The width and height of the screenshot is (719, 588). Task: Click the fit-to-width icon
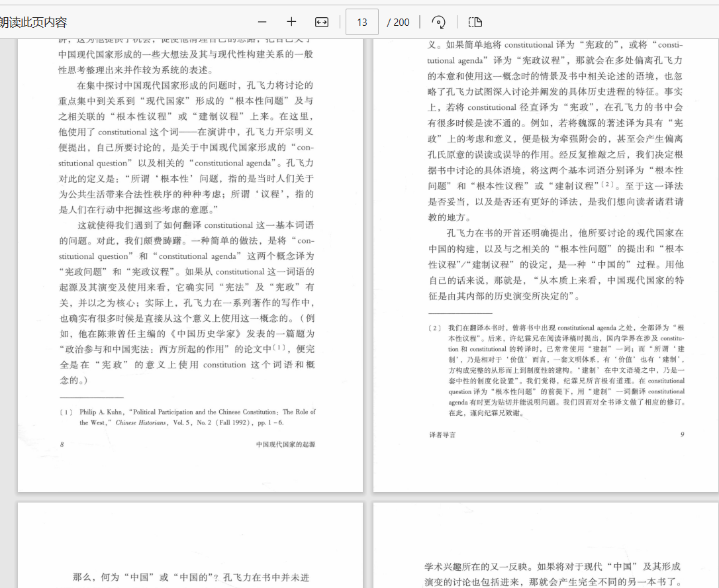point(322,22)
